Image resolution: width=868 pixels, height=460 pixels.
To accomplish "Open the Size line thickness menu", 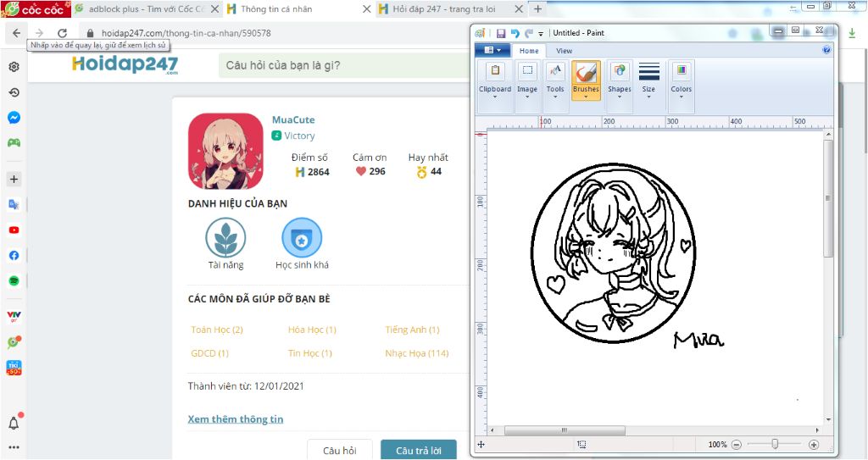I will pyautogui.click(x=648, y=80).
